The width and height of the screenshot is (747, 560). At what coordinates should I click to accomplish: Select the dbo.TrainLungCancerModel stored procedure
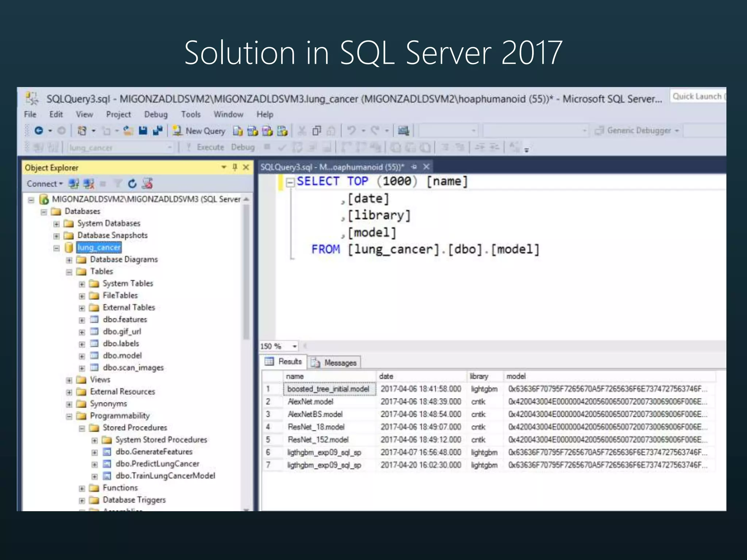[165, 476]
